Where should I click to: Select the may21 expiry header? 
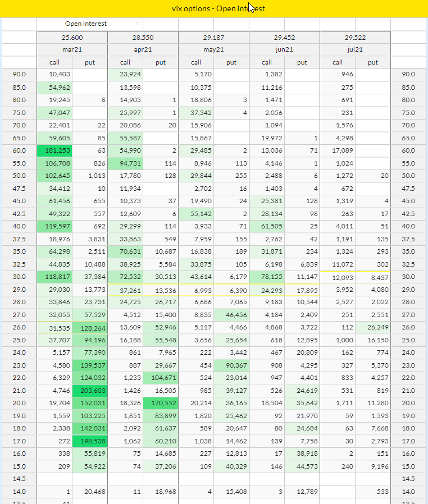(213, 49)
